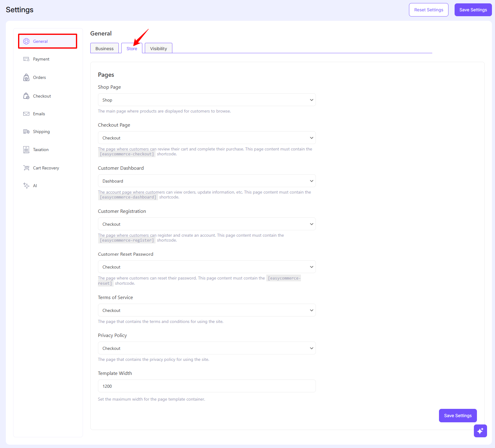Image resolution: width=495 pixels, height=448 pixels.
Task: Switch to the Visibility tab
Action: [x=158, y=49]
